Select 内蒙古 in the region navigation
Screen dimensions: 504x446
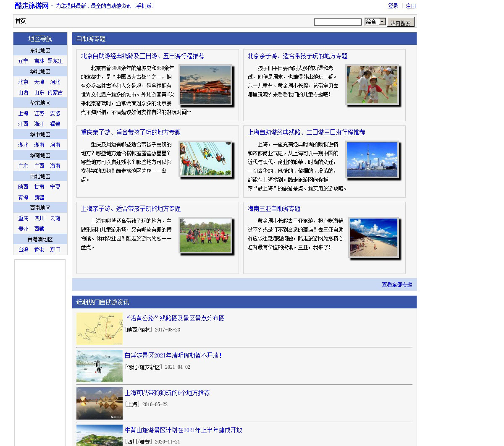coord(55,92)
